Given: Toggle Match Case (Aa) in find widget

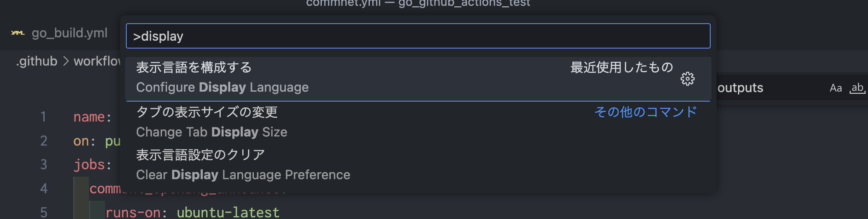Looking at the screenshot, I should click(x=836, y=88).
